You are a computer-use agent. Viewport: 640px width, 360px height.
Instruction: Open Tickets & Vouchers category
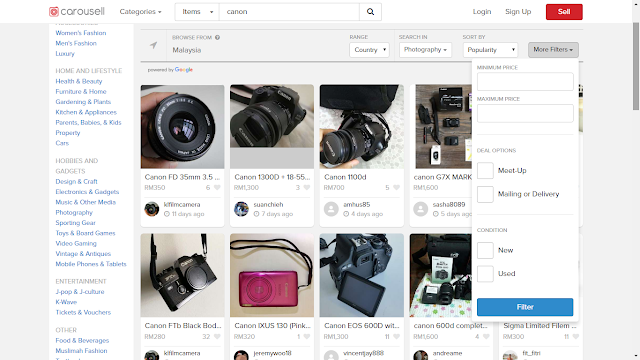[x=83, y=312]
